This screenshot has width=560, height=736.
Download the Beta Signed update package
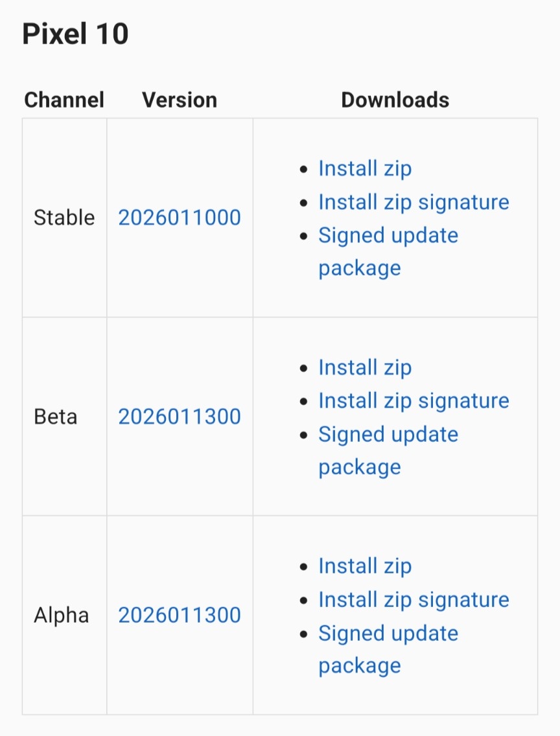pos(388,435)
